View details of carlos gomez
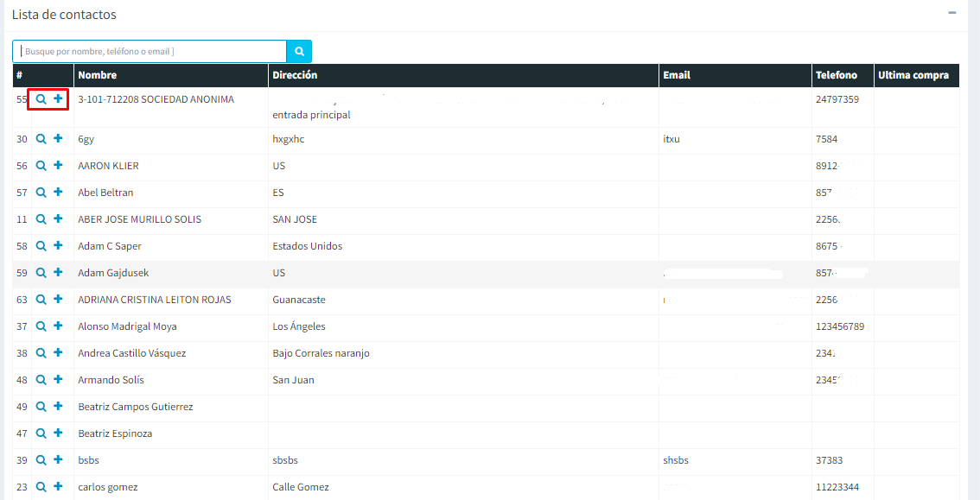 (41, 488)
